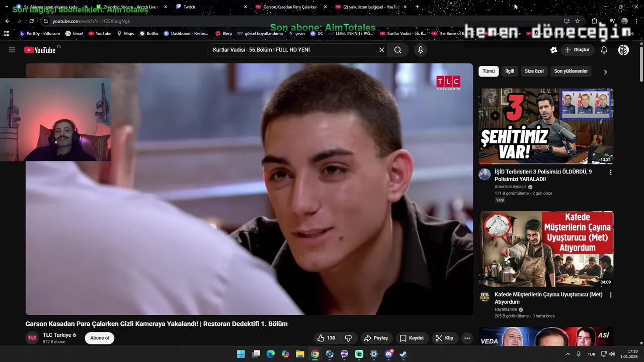This screenshot has height=362, width=644.
Task: Reload the page in Chrome
Action: [31, 21]
